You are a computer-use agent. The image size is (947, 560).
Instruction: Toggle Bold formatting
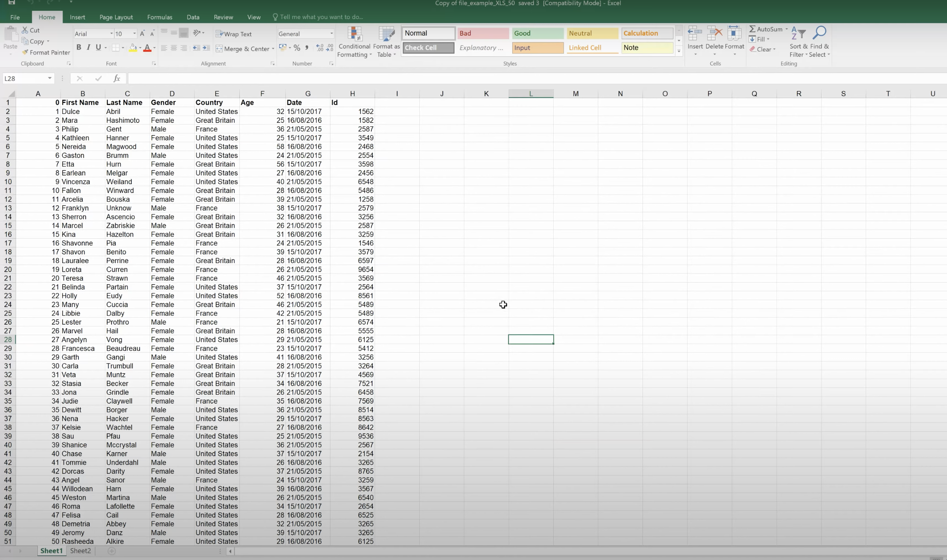coord(78,47)
